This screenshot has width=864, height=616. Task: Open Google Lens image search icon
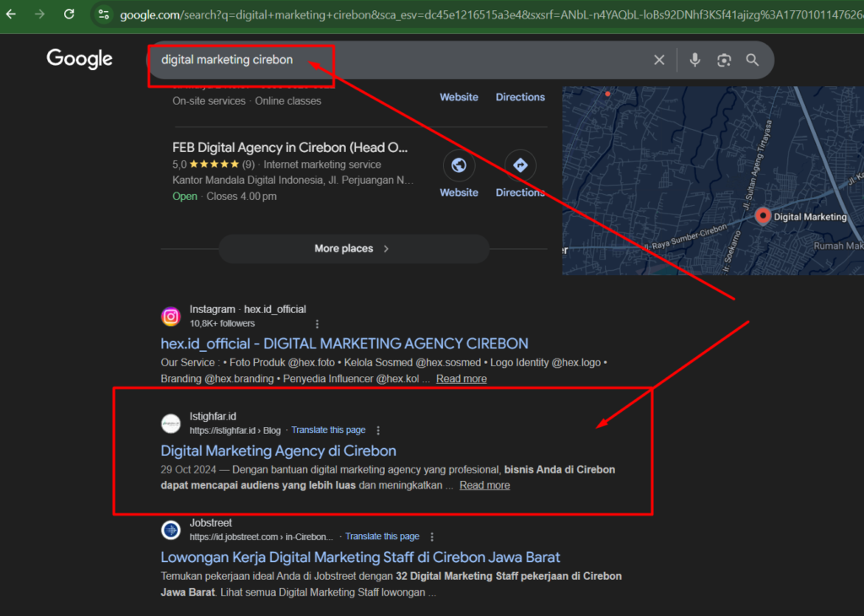point(723,60)
